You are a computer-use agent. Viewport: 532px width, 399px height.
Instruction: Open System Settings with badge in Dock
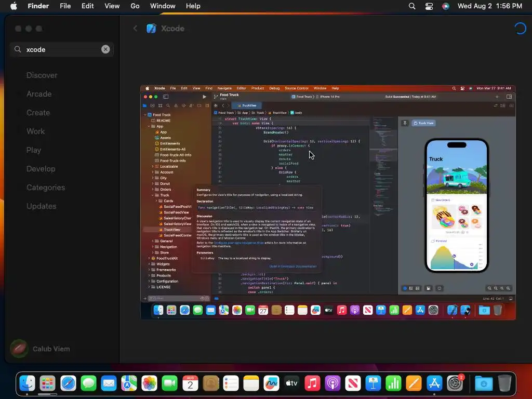(x=455, y=383)
